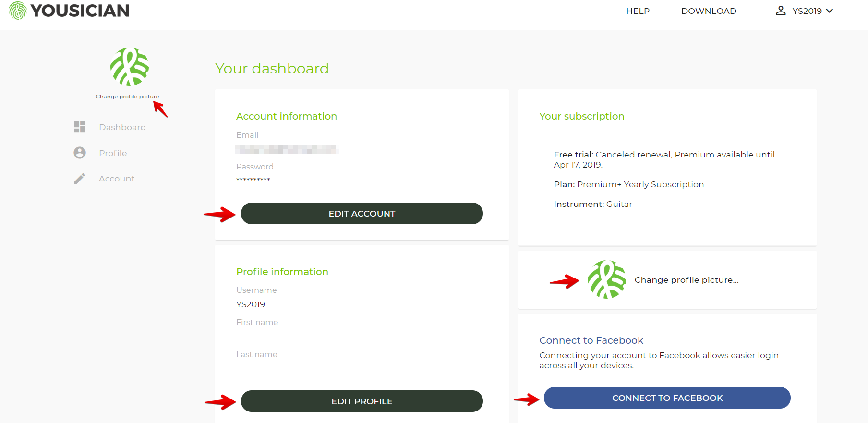
Task: Click the Change profile picture text in right card
Action: (x=687, y=280)
